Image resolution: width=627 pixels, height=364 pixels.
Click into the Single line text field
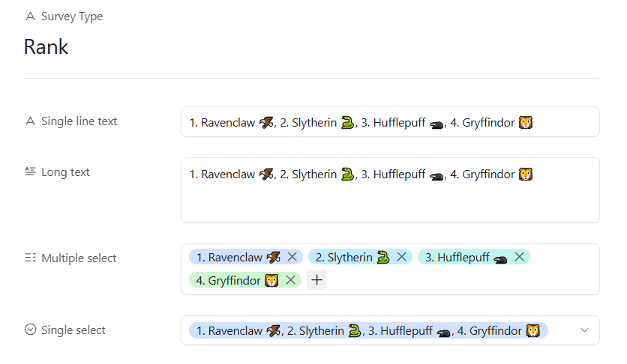tap(390, 122)
